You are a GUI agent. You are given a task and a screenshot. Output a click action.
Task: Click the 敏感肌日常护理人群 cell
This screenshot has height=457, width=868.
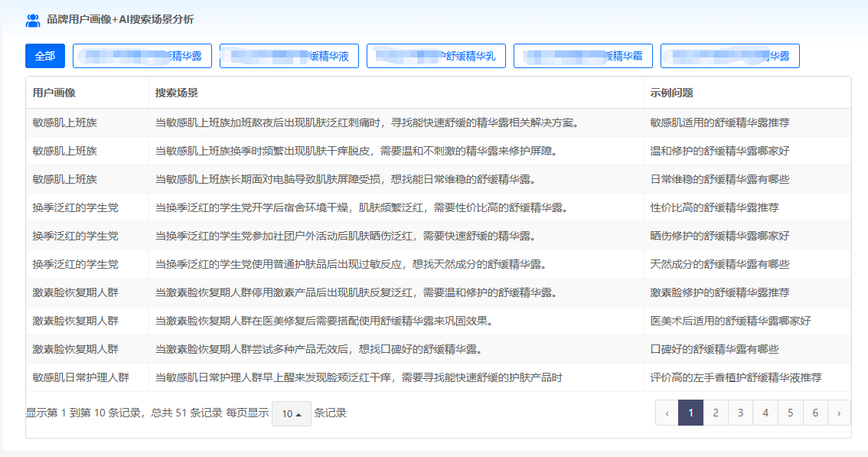pos(81,378)
